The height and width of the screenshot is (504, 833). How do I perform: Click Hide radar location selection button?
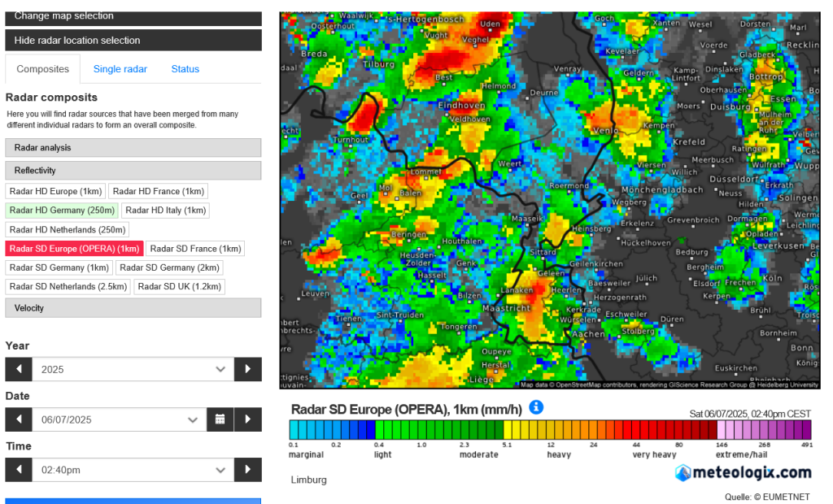pos(133,40)
